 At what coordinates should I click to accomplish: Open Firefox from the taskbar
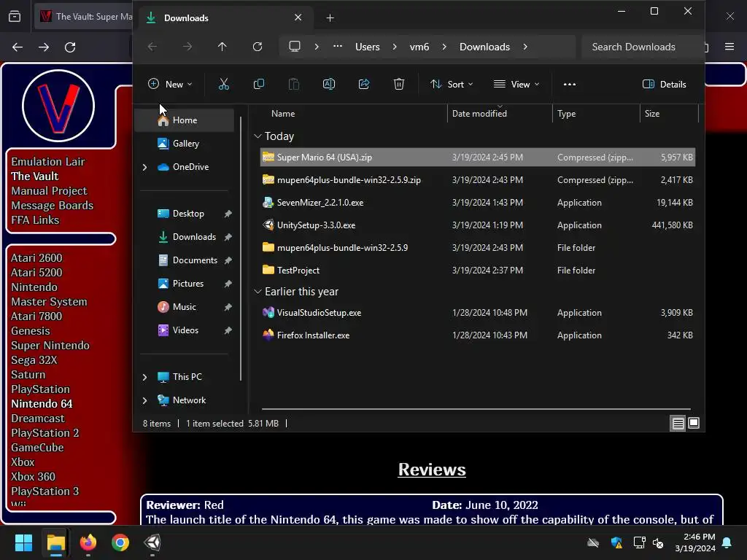click(88, 542)
